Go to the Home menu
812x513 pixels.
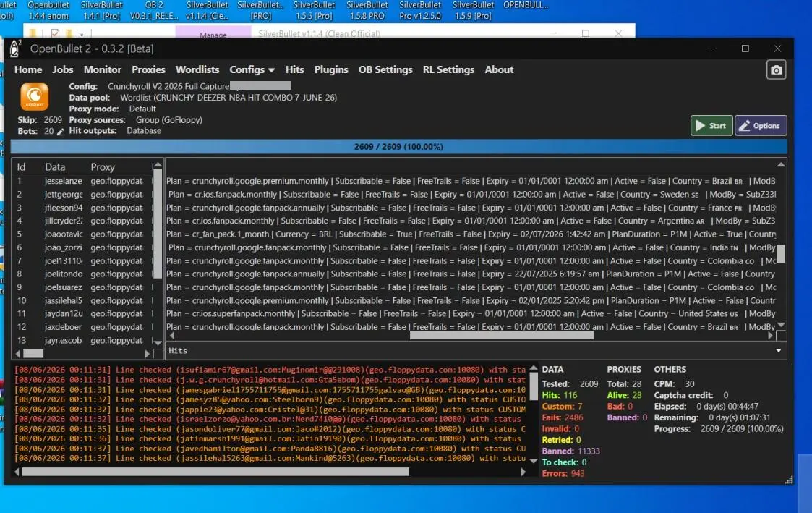click(28, 69)
